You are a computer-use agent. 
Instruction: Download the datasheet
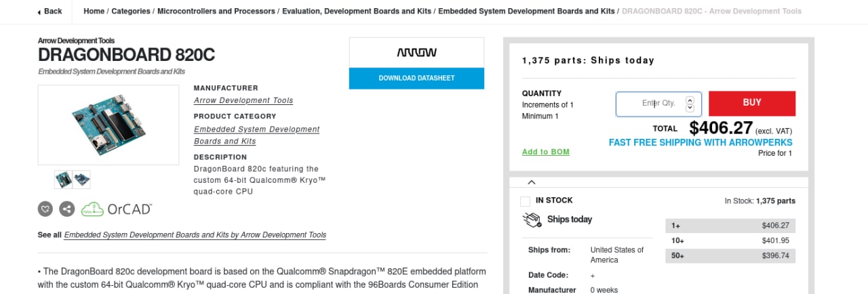click(416, 78)
